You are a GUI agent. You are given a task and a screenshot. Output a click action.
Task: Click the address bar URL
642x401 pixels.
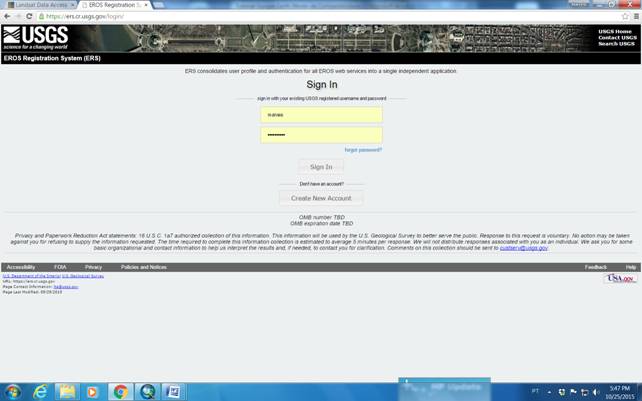[85, 16]
